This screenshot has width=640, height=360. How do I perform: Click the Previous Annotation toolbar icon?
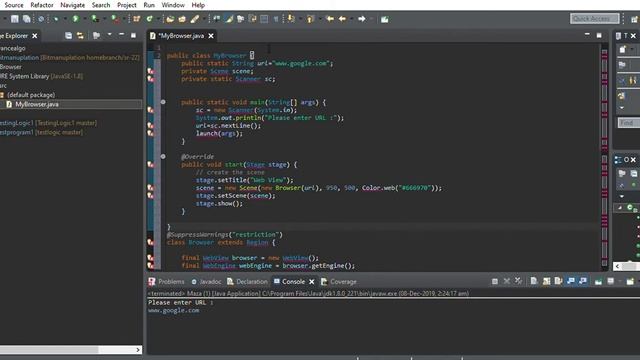point(311,19)
